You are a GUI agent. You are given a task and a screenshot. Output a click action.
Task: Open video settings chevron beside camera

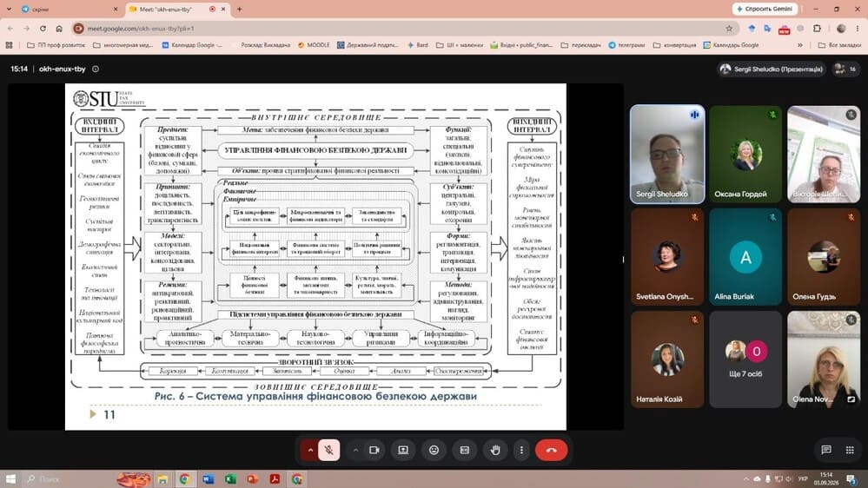[x=355, y=450]
